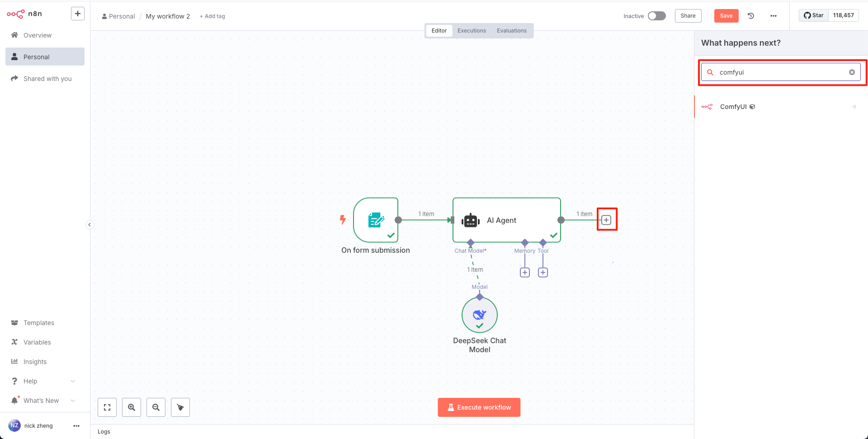Image resolution: width=868 pixels, height=439 pixels.
Task: Click the NZ user avatar
Action: (x=14, y=425)
